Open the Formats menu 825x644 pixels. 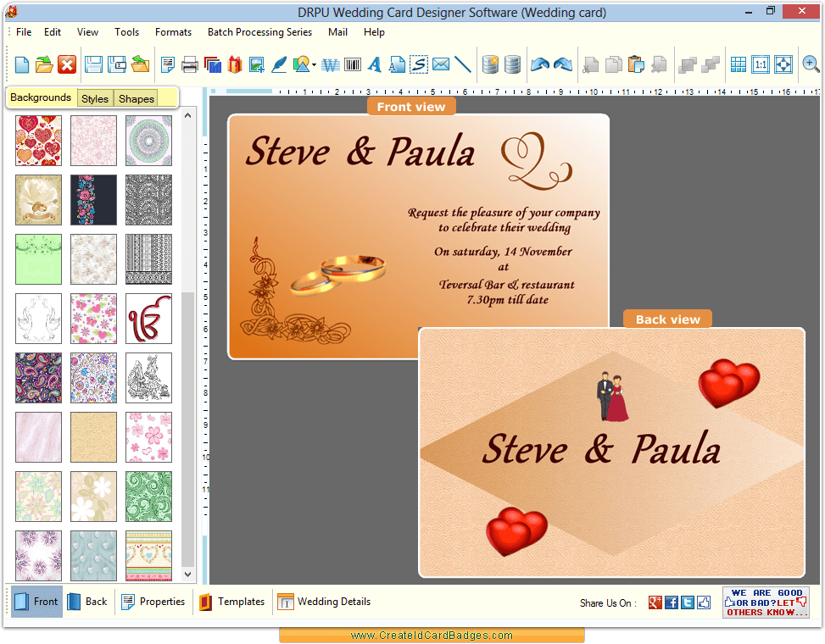point(173,32)
